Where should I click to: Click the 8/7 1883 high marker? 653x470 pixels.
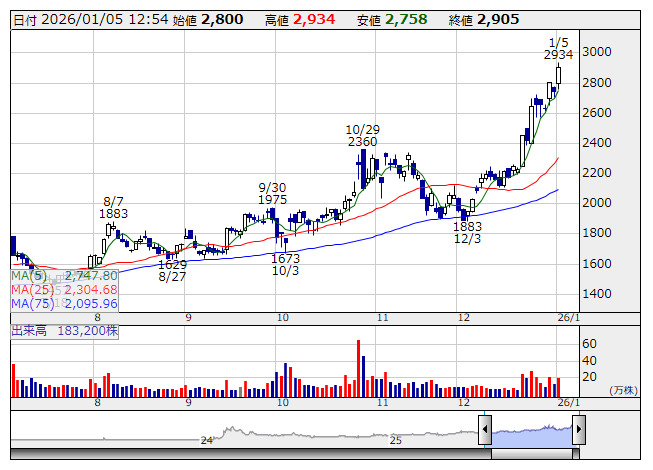(x=113, y=207)
